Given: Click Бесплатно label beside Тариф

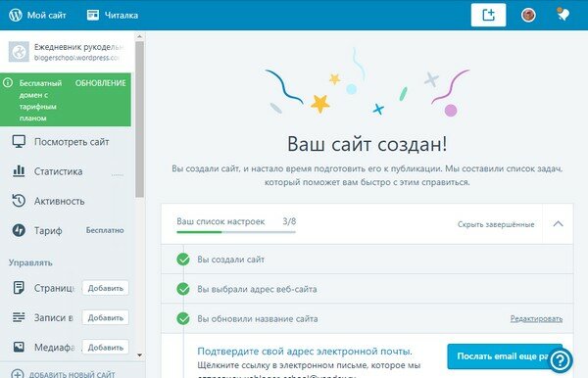Looking at the screenshot, I should coord(105,230).
